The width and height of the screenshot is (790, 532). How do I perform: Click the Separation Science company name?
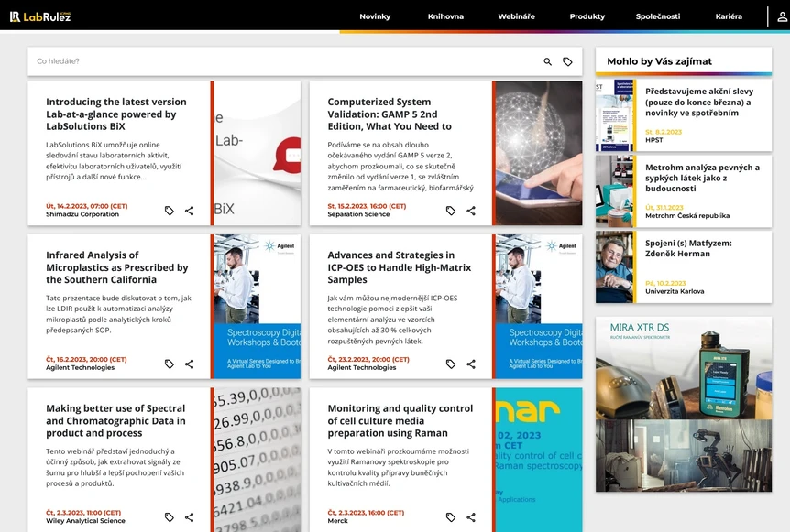coord(358,214)
